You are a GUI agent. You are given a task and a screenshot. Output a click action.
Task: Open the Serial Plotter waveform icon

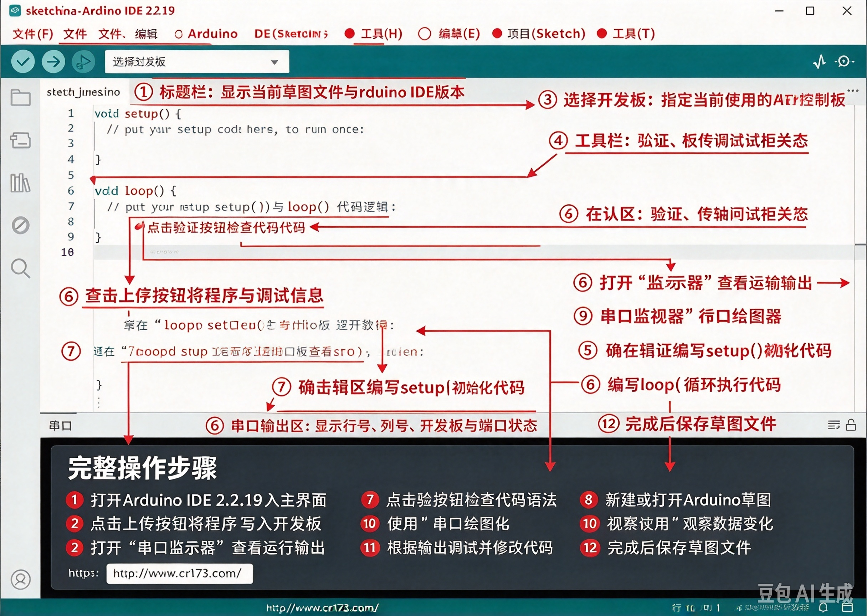coord(820,61)
